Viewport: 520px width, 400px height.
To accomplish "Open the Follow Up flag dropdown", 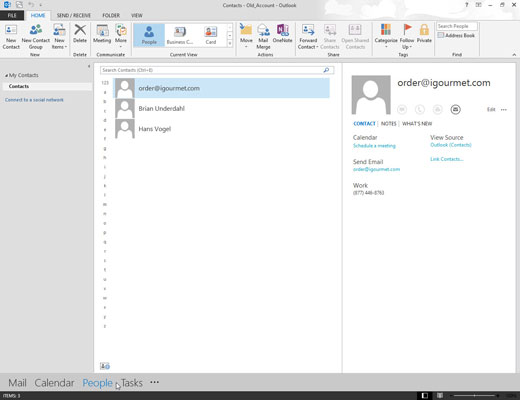I will pos(407,37).
